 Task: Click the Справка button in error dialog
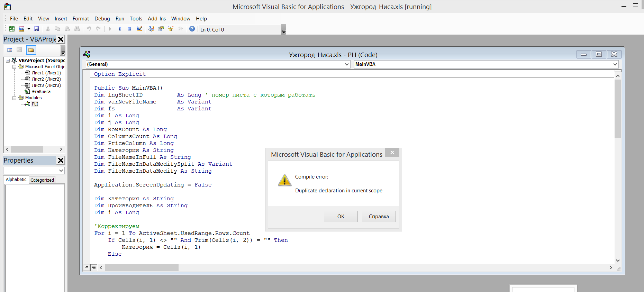[x=379, y=217]
